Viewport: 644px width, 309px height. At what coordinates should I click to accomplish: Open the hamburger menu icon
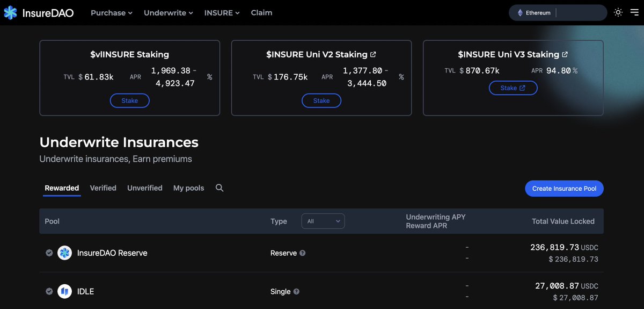click(634, 12)
